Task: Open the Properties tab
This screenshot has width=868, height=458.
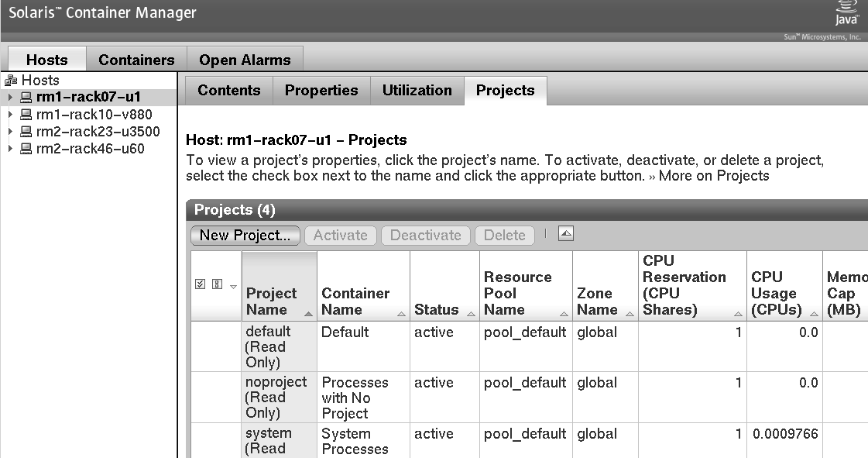Action: pyautogui.click(x=321, y=90)
